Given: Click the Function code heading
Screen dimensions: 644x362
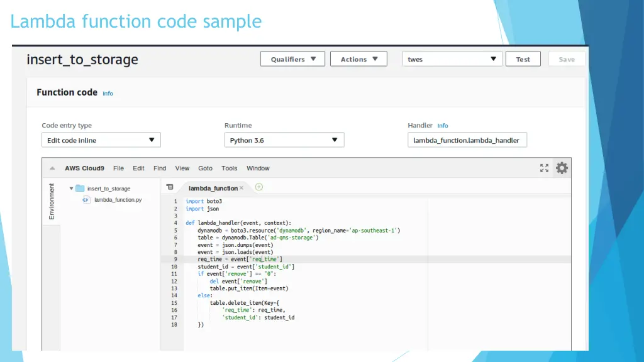Looking at the screenshot, I should click(67, 92).
